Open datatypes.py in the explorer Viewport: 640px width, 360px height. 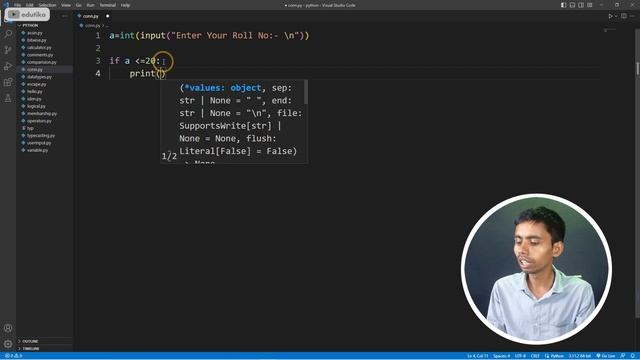click(39, 77)
